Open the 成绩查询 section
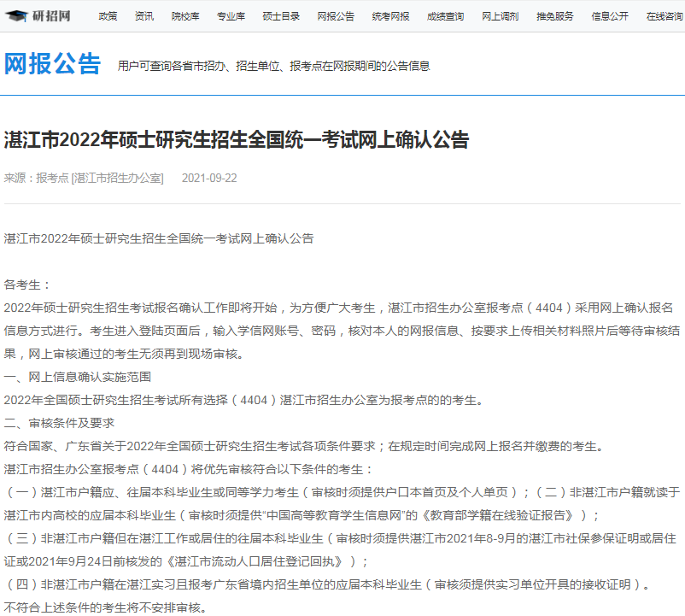Image resolution: width=685 pixels, height=616 pixels. point(444,15)
